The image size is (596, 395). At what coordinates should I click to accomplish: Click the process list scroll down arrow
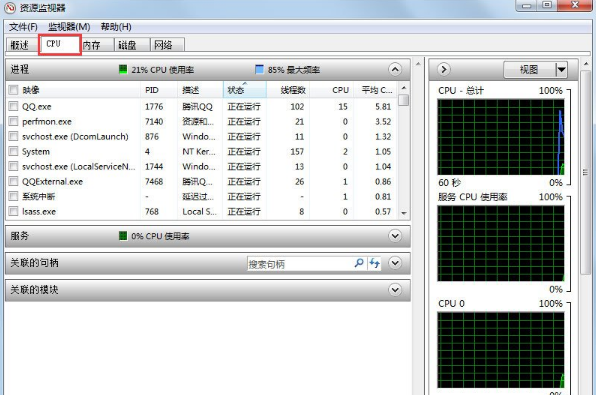click(x=404, y=213)
